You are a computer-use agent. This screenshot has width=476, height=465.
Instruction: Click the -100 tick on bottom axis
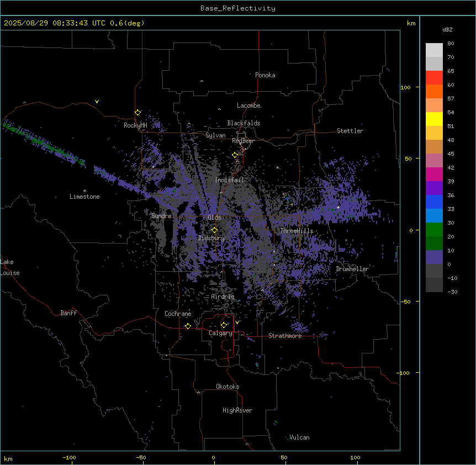(x=69, y=457)
